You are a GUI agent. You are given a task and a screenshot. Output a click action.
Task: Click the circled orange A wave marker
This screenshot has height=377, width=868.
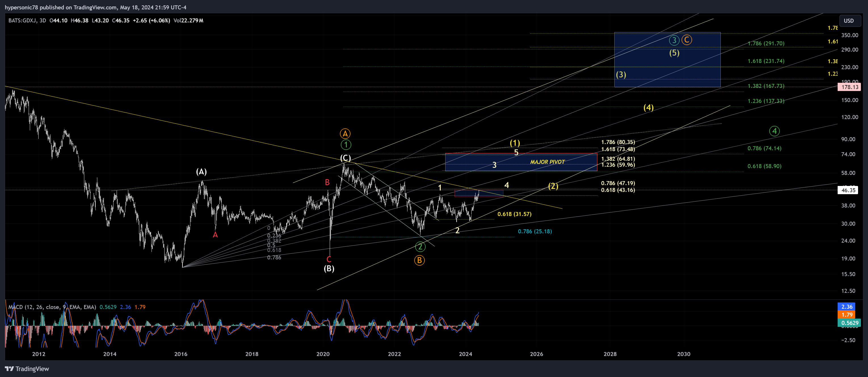coord(345,134)
